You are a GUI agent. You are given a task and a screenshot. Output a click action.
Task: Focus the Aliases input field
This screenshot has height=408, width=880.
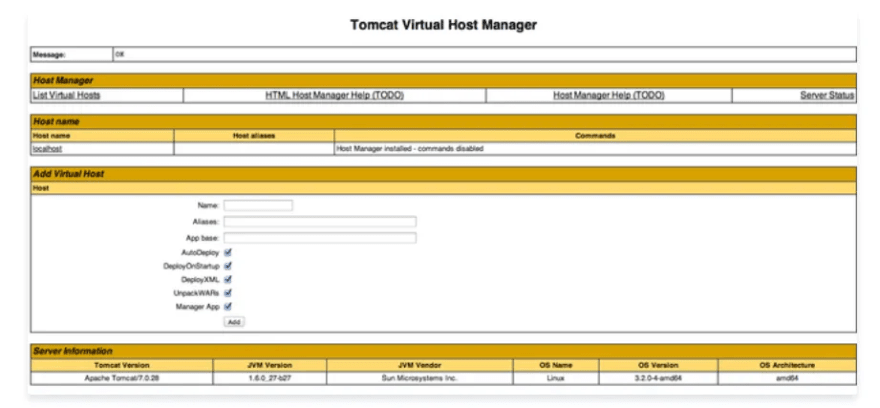[320, 222]
